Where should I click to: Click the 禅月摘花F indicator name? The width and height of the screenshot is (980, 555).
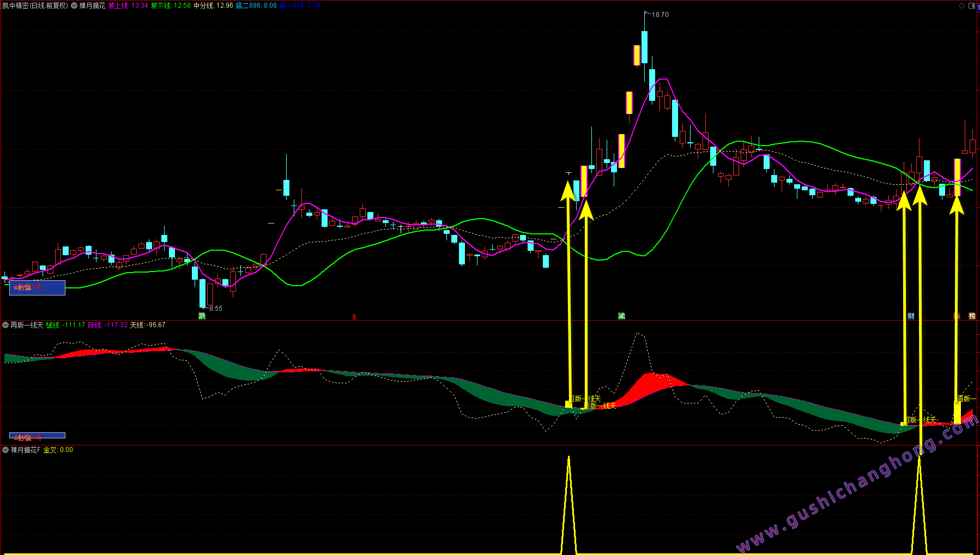pos(26,450)
